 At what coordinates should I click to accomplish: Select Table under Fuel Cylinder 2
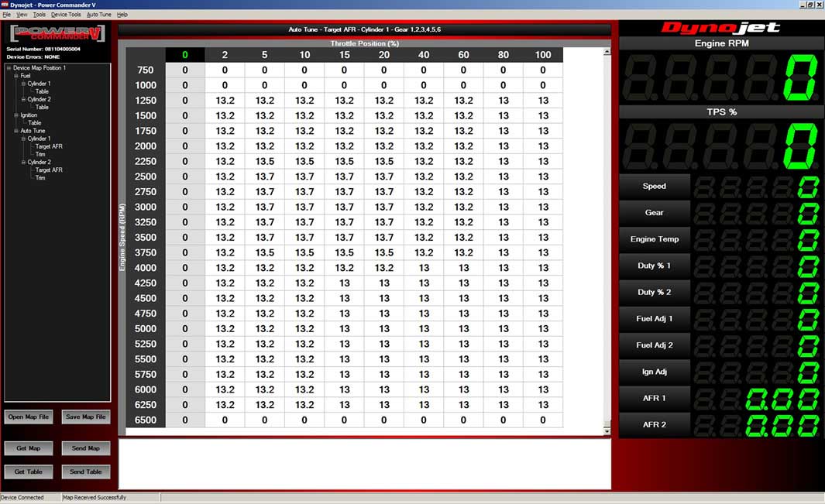[42, 108]
